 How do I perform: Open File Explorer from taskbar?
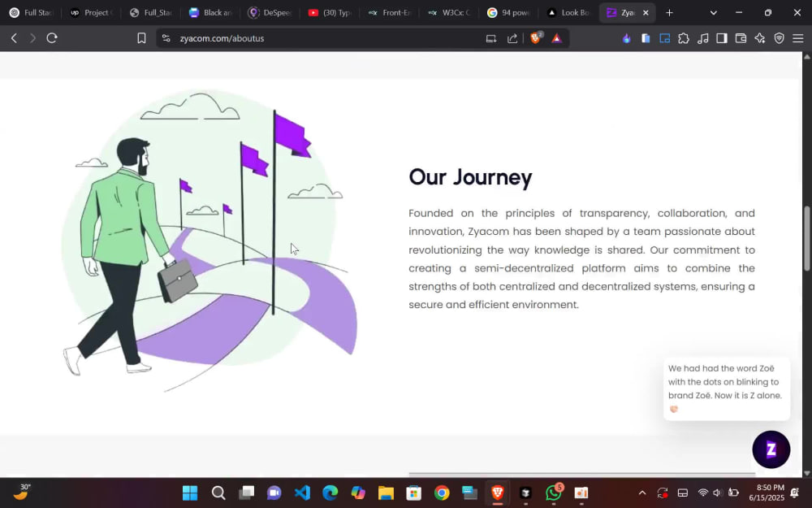click(x=386, y=493)
